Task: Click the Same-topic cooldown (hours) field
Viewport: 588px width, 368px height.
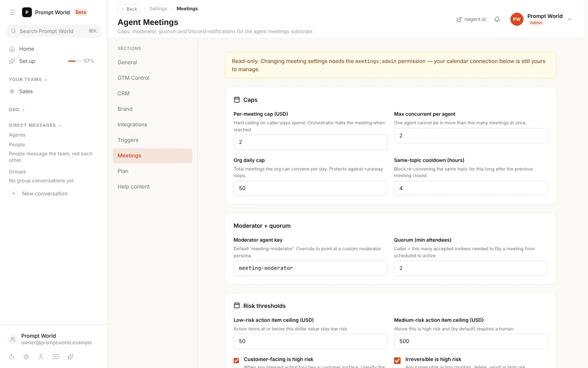Action: pyautogui.click(x=471, y=188)
